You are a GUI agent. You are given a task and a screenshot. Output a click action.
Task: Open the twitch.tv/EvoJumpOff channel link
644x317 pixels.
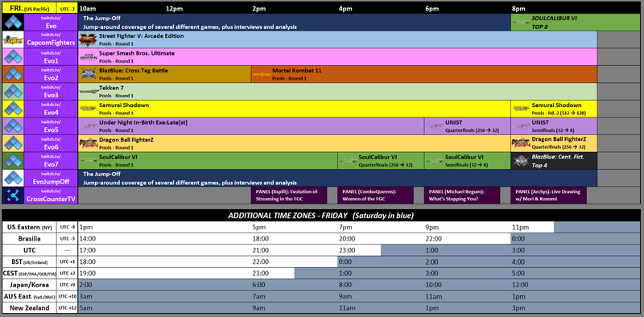click(51, 178)
